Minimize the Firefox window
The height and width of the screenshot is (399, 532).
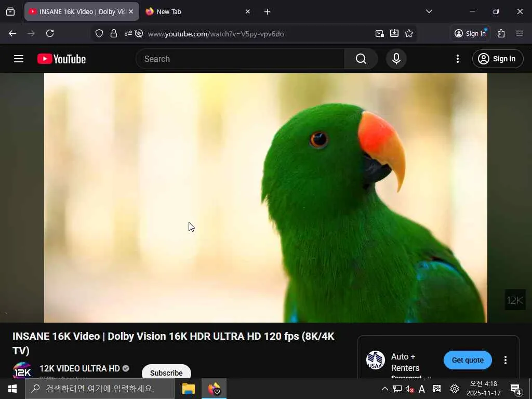pyautogui.click(x=472, y=11)
